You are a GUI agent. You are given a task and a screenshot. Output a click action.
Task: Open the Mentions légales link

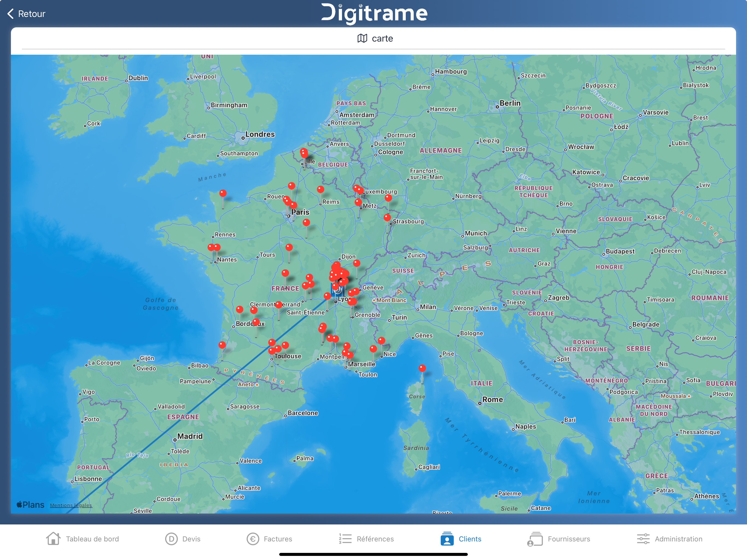point(71,505)
